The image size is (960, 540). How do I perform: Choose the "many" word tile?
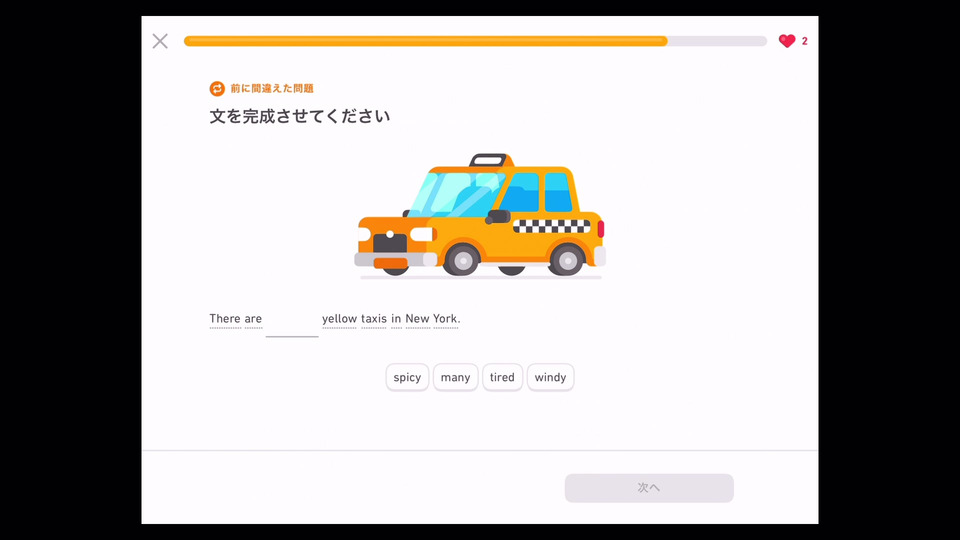[456, 377]
